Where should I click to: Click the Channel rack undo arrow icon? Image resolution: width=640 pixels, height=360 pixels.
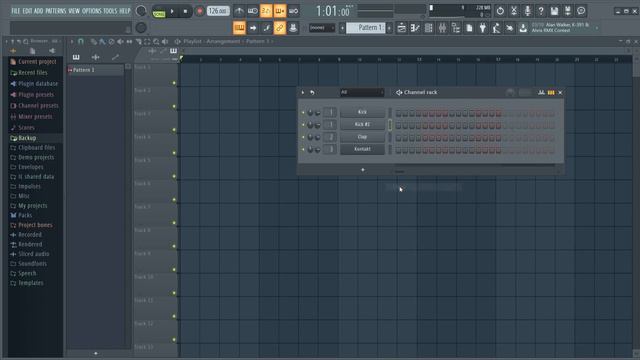click(x=312, y=93)
